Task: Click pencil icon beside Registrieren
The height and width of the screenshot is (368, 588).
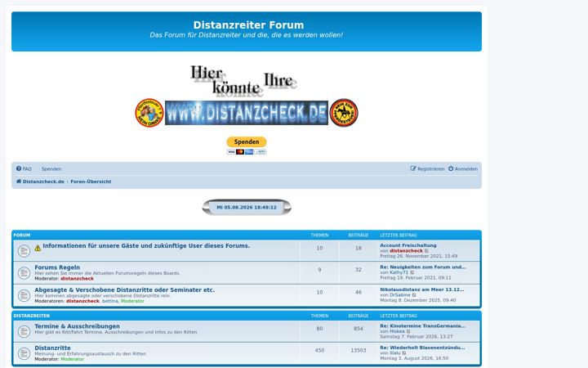Action: coord(413,168)
